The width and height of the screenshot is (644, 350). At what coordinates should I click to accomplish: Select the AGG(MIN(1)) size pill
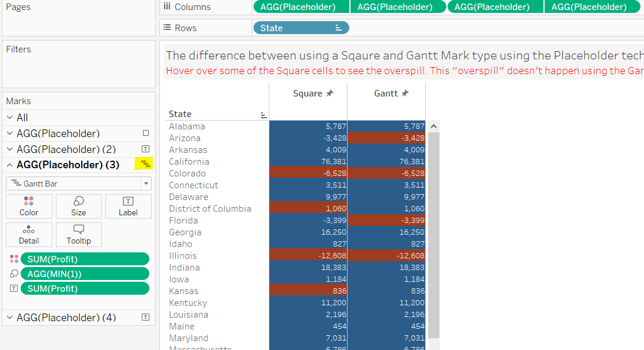pyautogui.click(x=85, y=274)
